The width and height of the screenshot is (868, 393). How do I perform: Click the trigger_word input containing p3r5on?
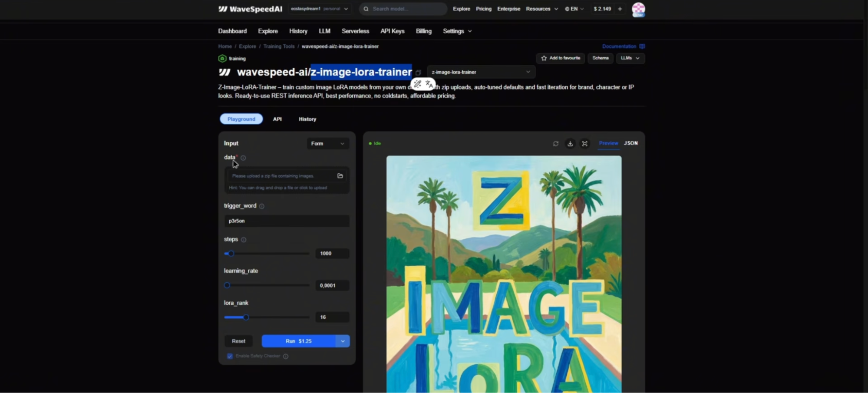(287, 221)
